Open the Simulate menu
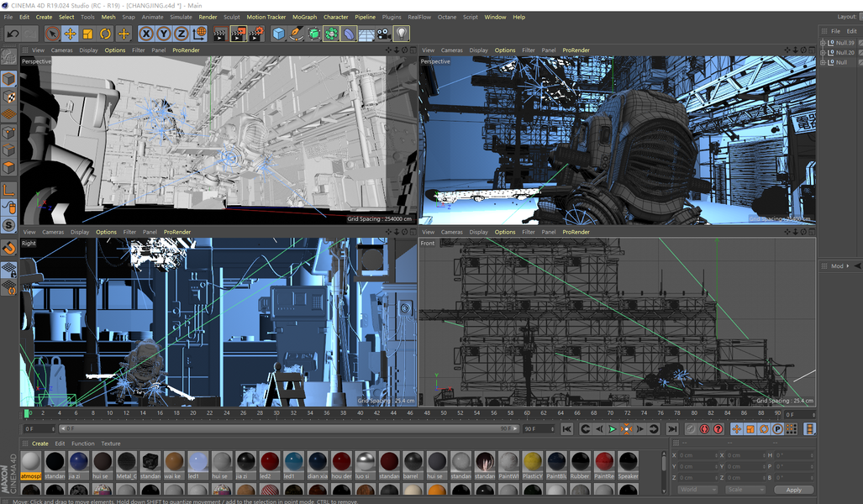 [x=181, y=17]
